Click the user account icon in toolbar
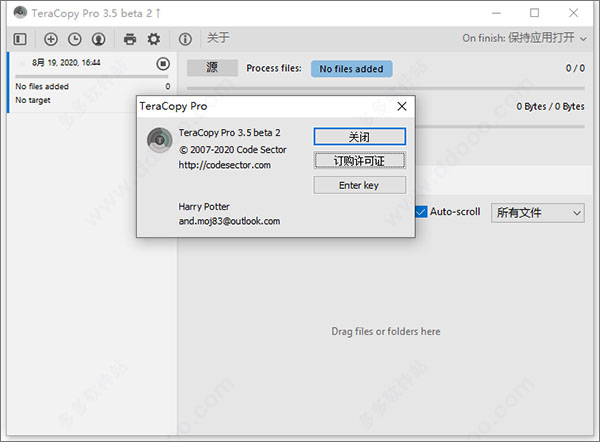The height and width of the screenshot is (442, 600). pyautogui.click(x=98, y=39)
